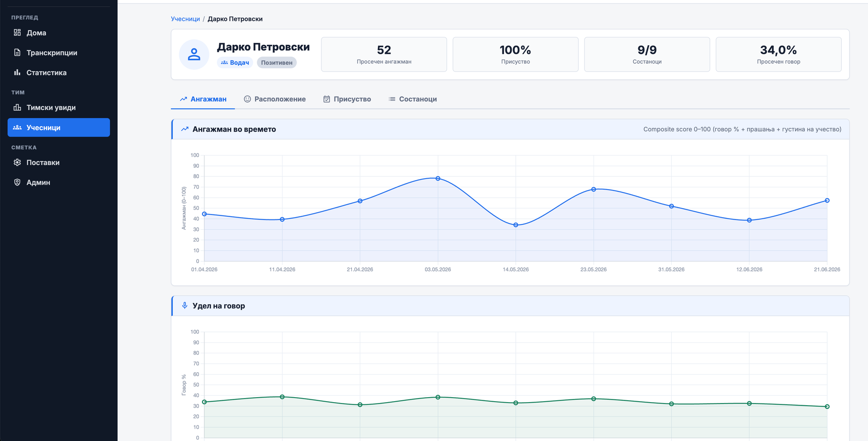
Task: Click engagement data point at 01.04.2026
Action: tap(204, 214)
